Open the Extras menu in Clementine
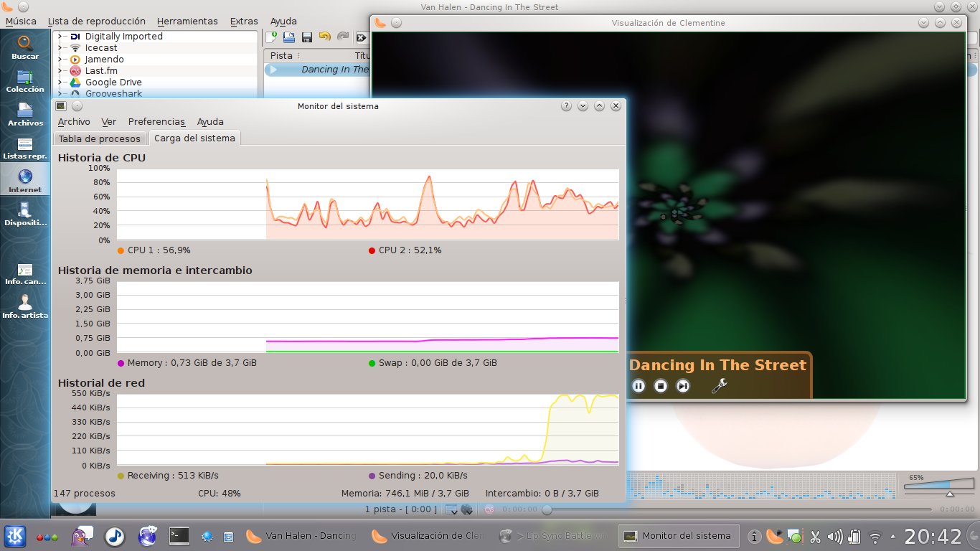 point(244,22)
